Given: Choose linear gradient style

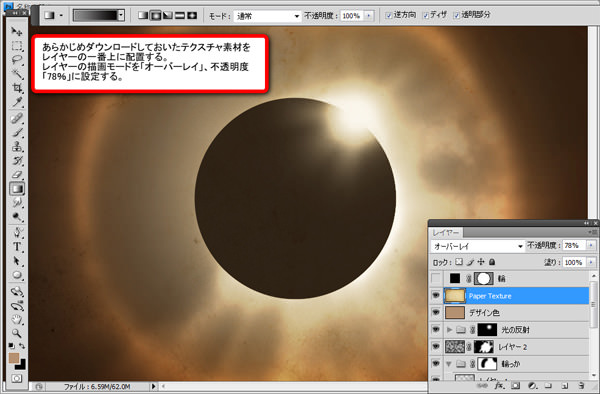Looking at the screenshot, I should (x=143, y=15).
